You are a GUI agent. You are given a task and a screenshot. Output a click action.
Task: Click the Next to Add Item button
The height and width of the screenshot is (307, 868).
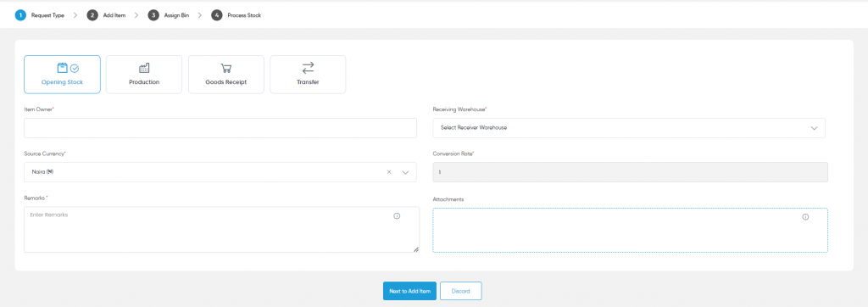point(409,291)
